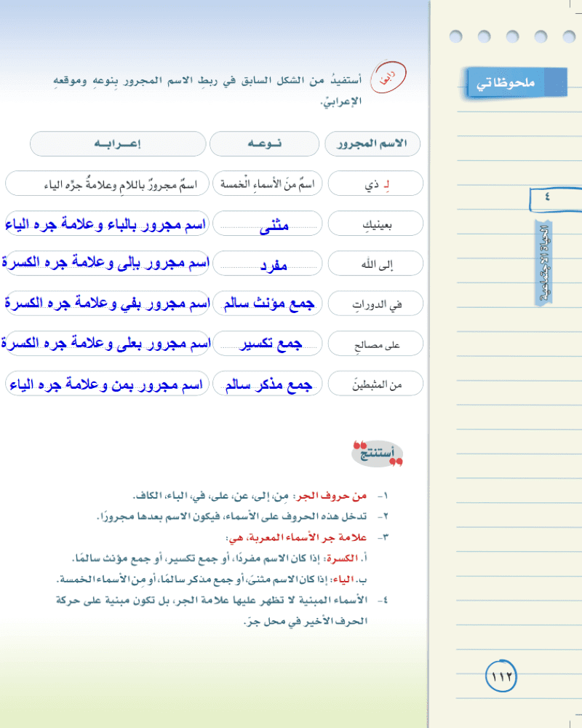582x728 pixels.
Task: Click final line 'الحرف الأخير في محل جر'
Action: (x=306, y=621)
